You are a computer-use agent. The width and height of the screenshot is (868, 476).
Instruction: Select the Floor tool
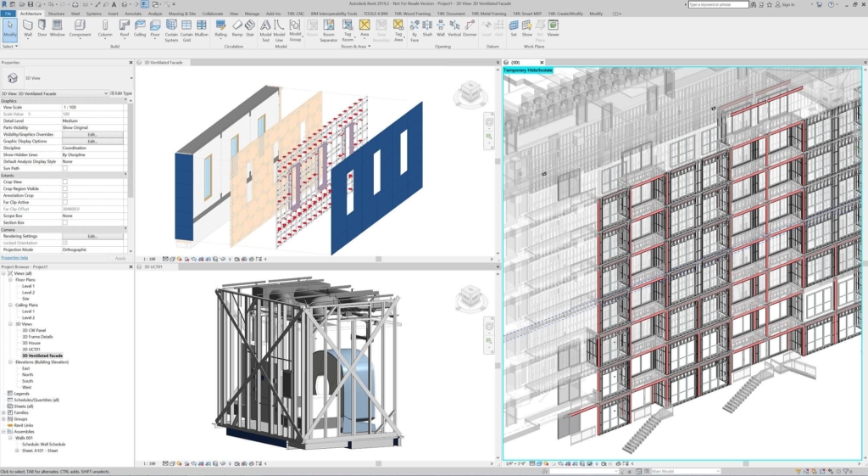[155, 28]
